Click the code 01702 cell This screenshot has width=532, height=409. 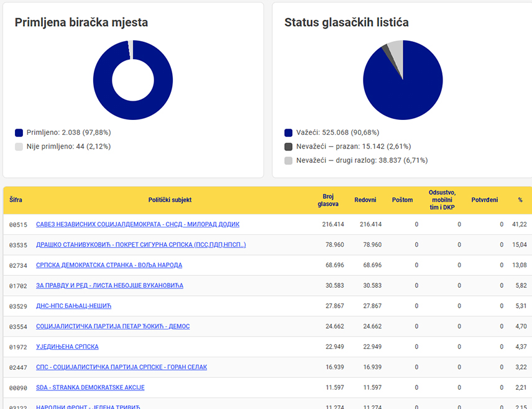(x=18, y=286)
